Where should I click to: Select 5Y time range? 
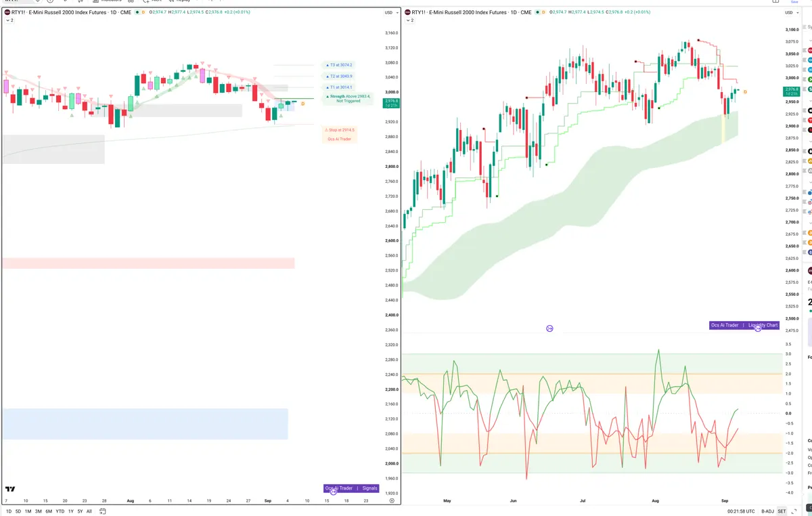(80, 511)
